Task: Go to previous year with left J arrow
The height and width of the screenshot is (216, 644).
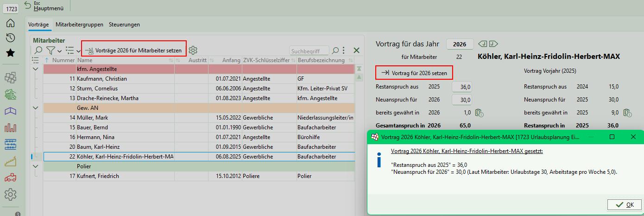Action: pos(483,44)
